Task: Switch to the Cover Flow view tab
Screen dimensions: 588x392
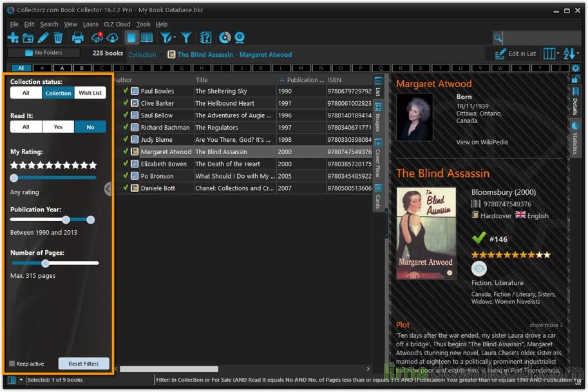Action: point(378,159)
